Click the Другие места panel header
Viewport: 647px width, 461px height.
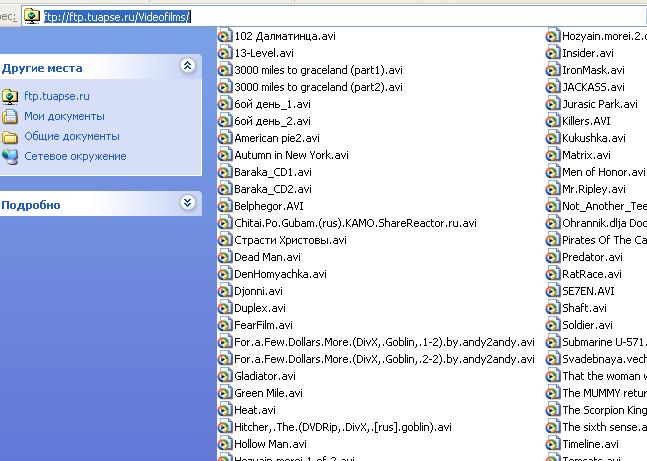point(100,66)
